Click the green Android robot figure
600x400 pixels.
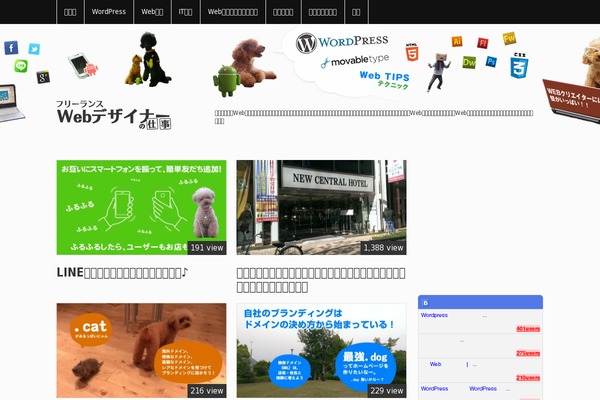227,81
